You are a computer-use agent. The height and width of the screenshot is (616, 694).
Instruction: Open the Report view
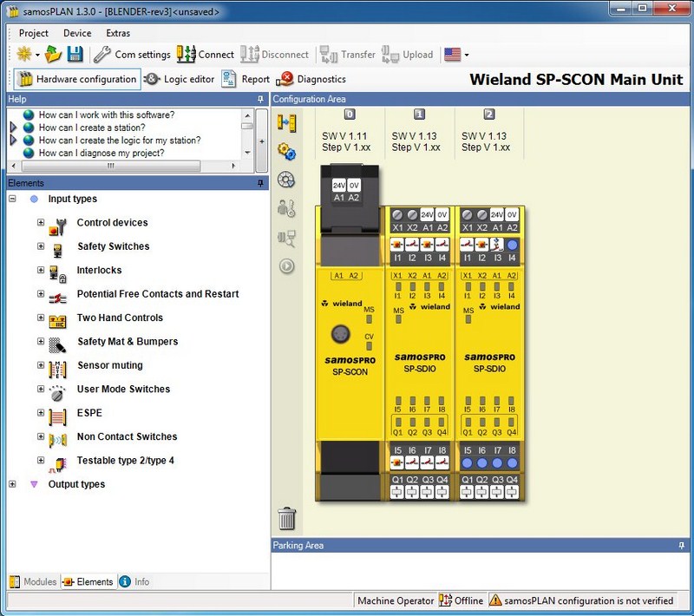point(246,79)
